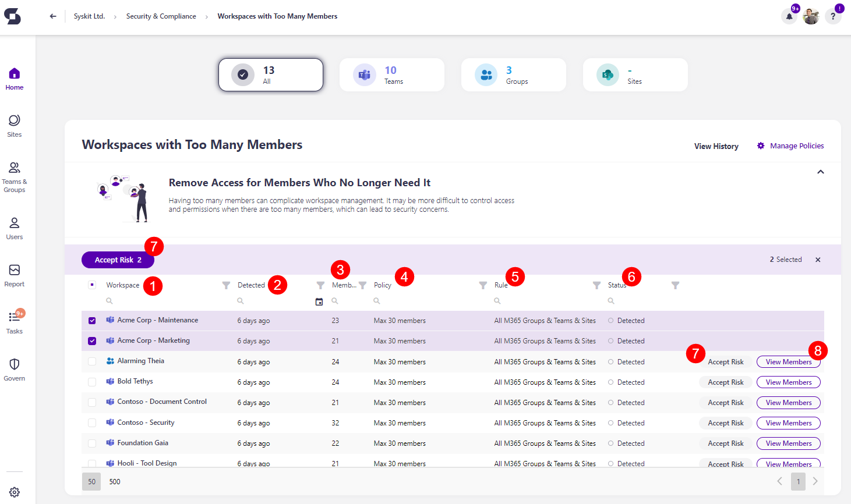
Task: Toggle the select-all header checkbox
Action: (92, 285)
